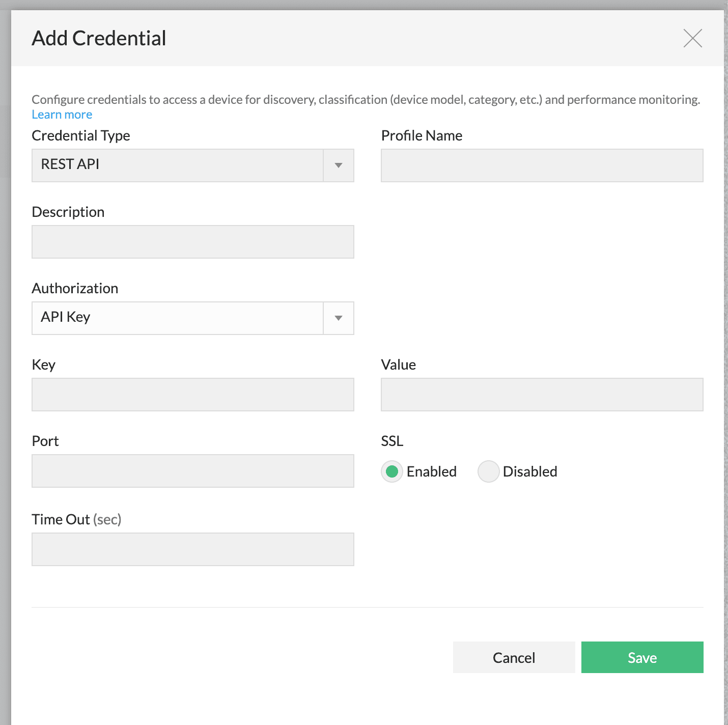728x725 pixels.
Task: Disable SSL for the credential
Action: tap(488, 471)
